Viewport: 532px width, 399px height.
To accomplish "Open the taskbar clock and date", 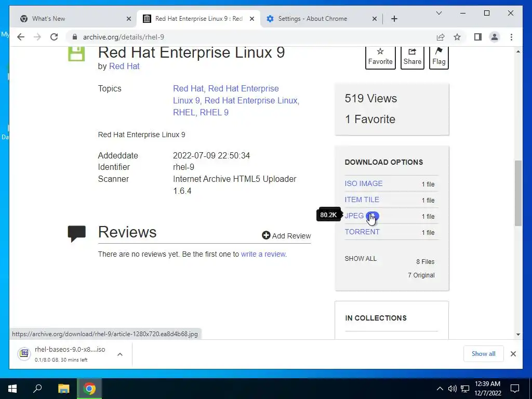I will [487, 389].
